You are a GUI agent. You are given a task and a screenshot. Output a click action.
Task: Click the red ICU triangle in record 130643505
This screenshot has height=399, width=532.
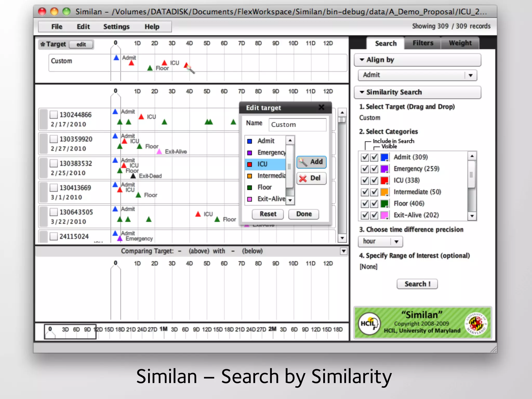(198, 214)
